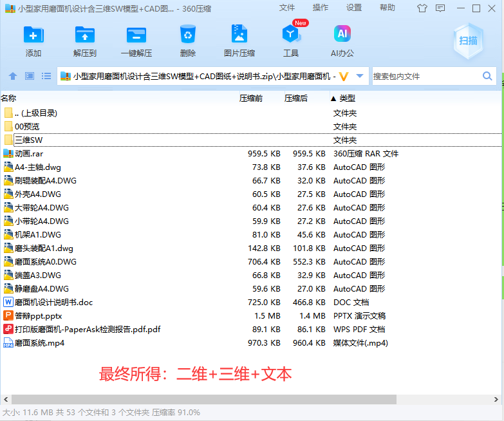This screenshot has width=504, height=421.
Task: Select the PaperAsk检测报告 PDF file icon
Action: [x=8, y=329]
